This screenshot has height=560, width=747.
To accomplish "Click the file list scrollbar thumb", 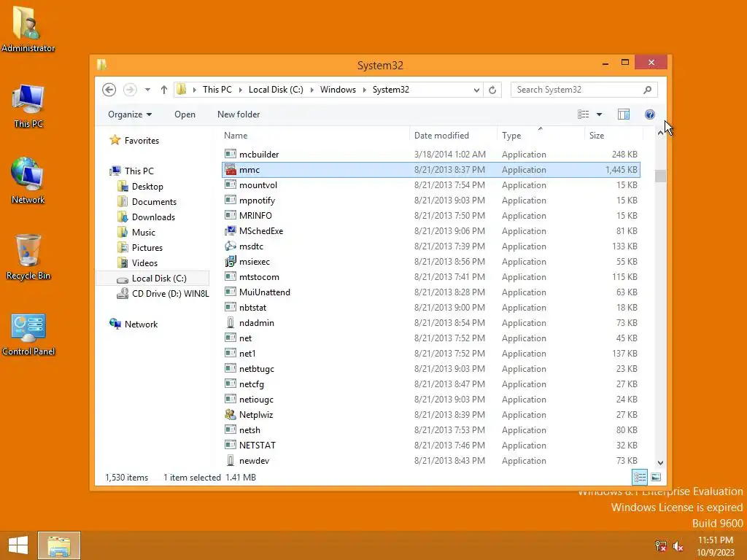I will point(660,176).
